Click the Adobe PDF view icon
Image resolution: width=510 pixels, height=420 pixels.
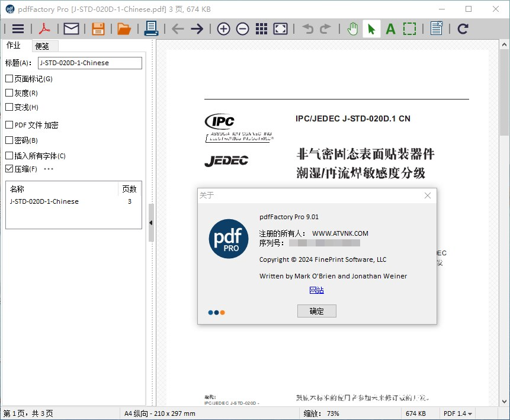(x=44, y=29)
